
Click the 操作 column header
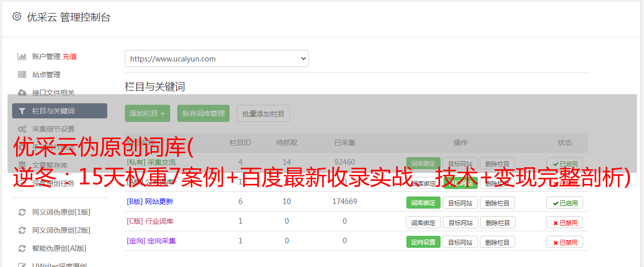461,143
